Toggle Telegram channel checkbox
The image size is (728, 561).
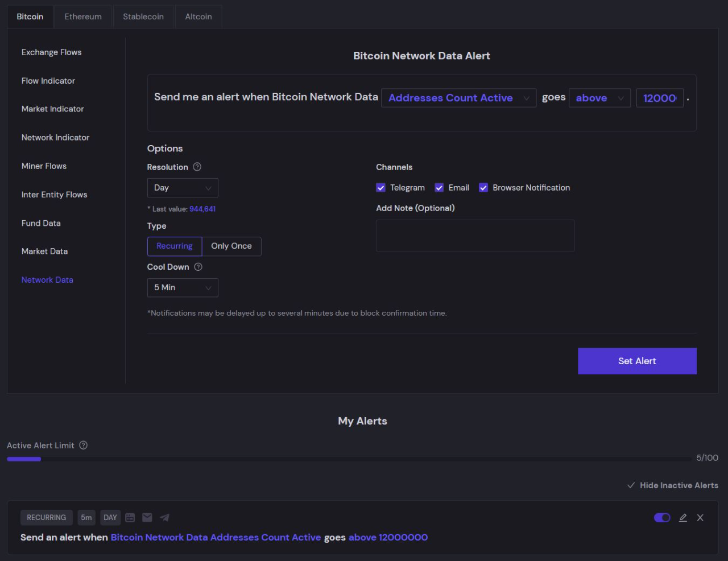(381, 188)
